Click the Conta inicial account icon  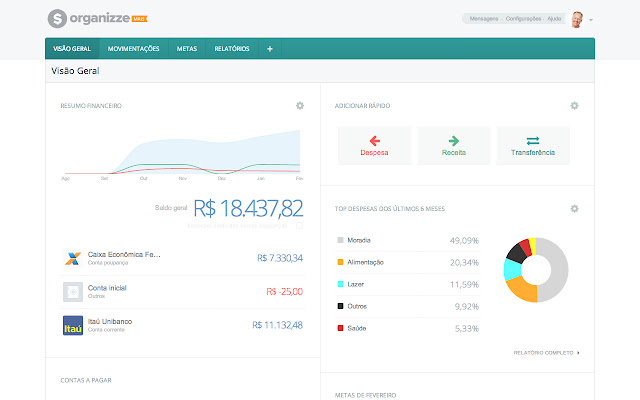(72, 292)
